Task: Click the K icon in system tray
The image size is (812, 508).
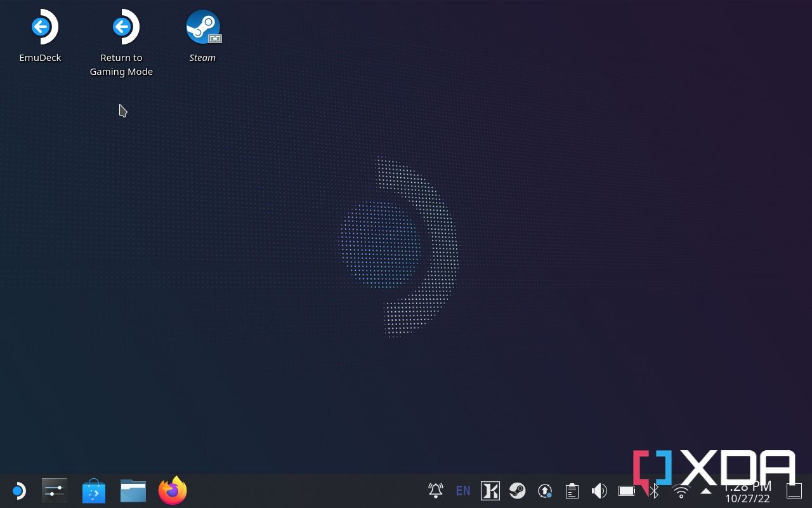Action: pos(490,491)
